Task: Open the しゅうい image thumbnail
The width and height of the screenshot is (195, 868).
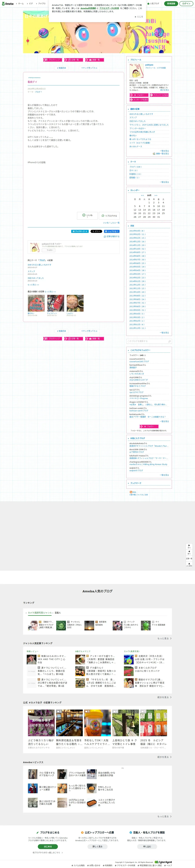Action: (75, 304)
